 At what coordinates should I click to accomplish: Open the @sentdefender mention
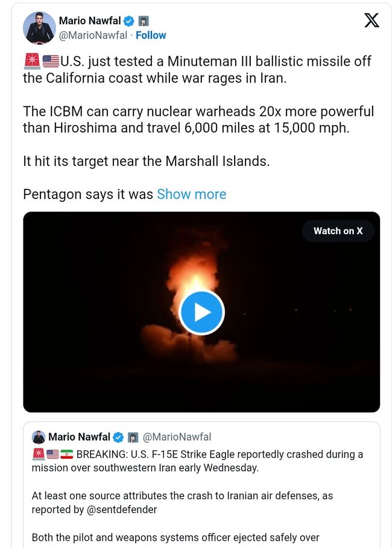[125, 509]
